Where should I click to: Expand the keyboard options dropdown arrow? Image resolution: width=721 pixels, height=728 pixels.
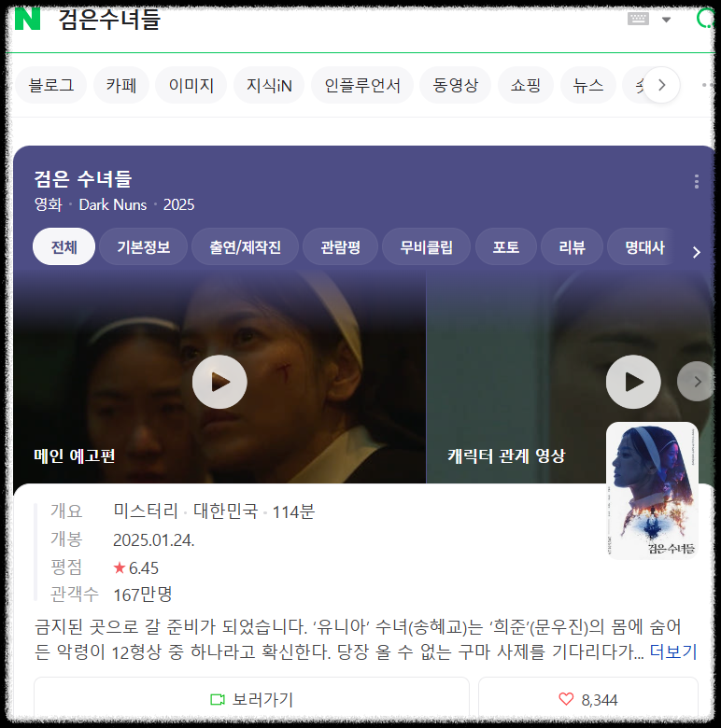(x=666, y=20)
